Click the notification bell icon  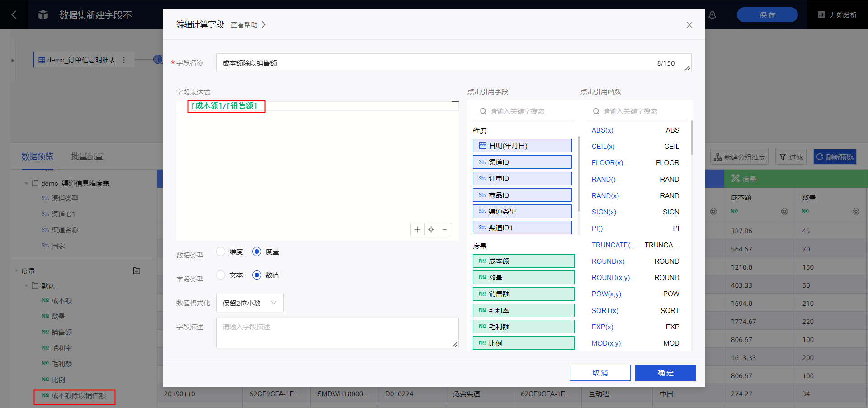coord(712,15)
